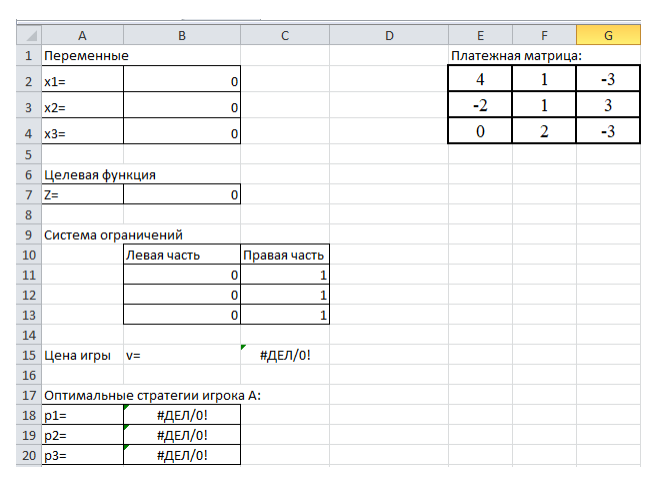
Task: Click the 'Цена игры' cell
Action: coord(83,355)
